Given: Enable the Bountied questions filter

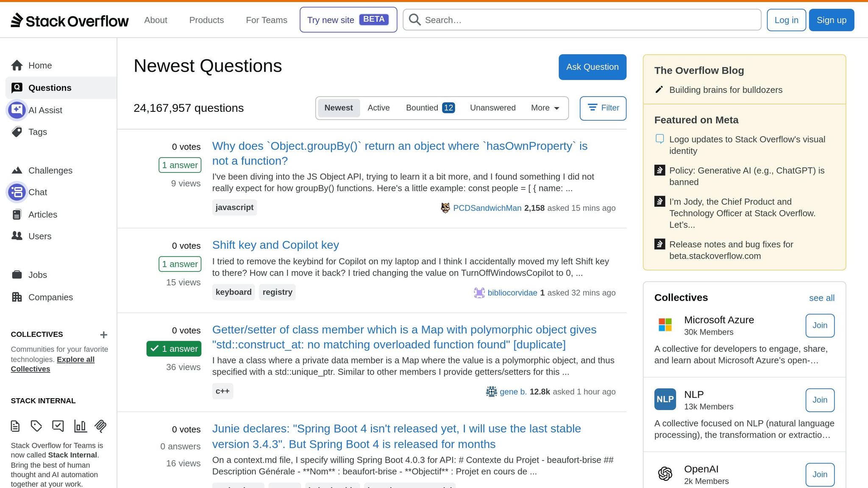Looking at the screenshot, I should click(x=422, y=108).
